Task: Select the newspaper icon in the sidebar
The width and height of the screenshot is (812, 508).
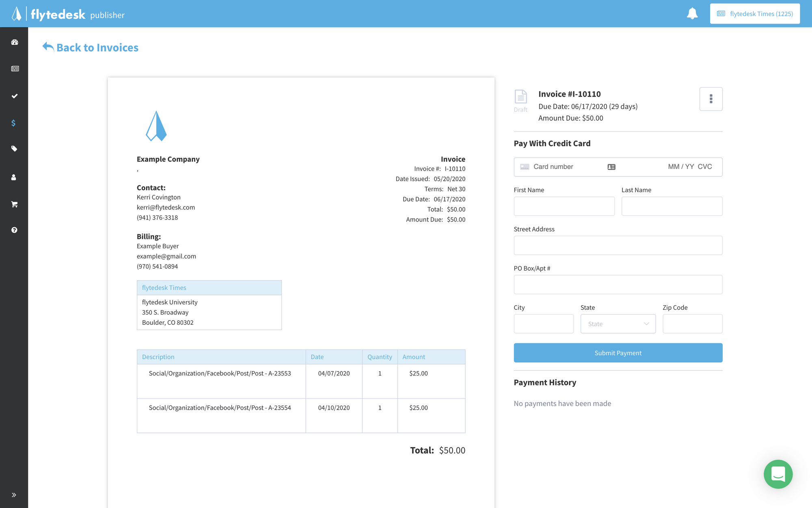Action: tap(14, 68)
